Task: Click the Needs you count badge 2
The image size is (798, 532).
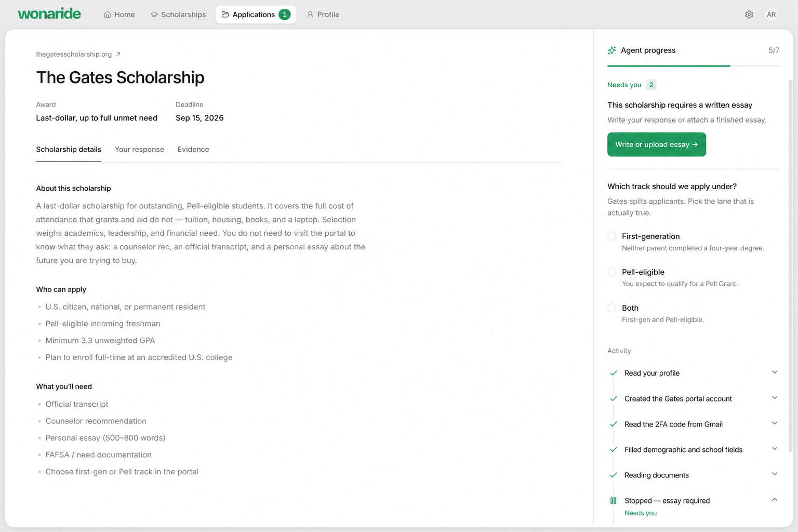Action: 651,85
